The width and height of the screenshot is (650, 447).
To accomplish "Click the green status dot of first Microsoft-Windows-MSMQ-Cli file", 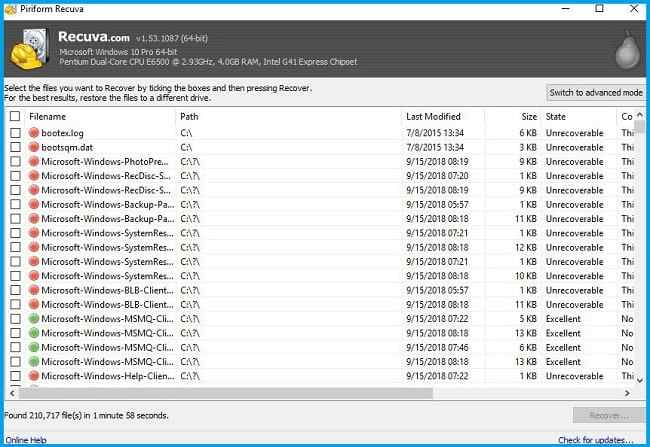I will point(34,319).
